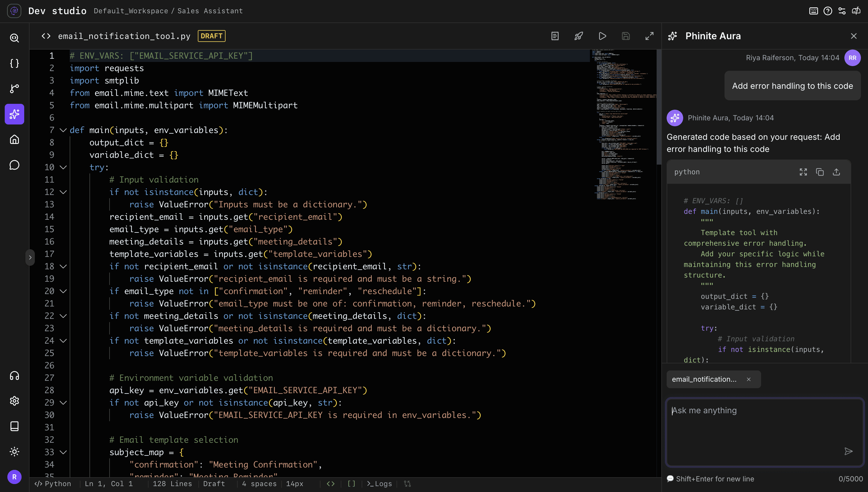
Task: Collapse the subject_map fold on line 33
Action: point(63,452)
